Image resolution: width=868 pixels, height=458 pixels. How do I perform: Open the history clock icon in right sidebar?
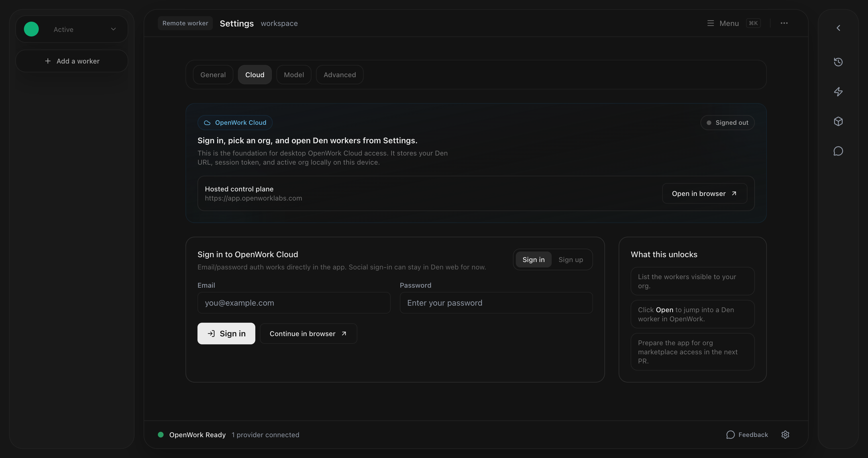click(x=838, y=62)
